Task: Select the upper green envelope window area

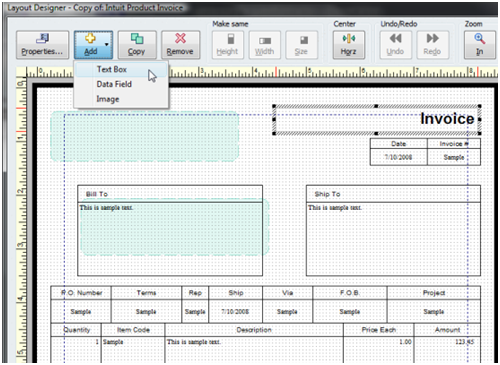Action: pyautogui.click(x=145, y=136)
